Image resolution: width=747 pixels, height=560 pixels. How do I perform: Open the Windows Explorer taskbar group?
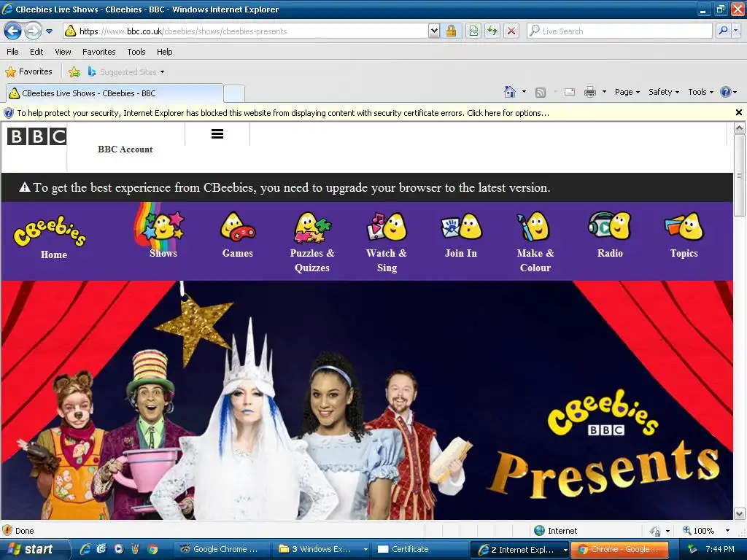tap(322, 550)
